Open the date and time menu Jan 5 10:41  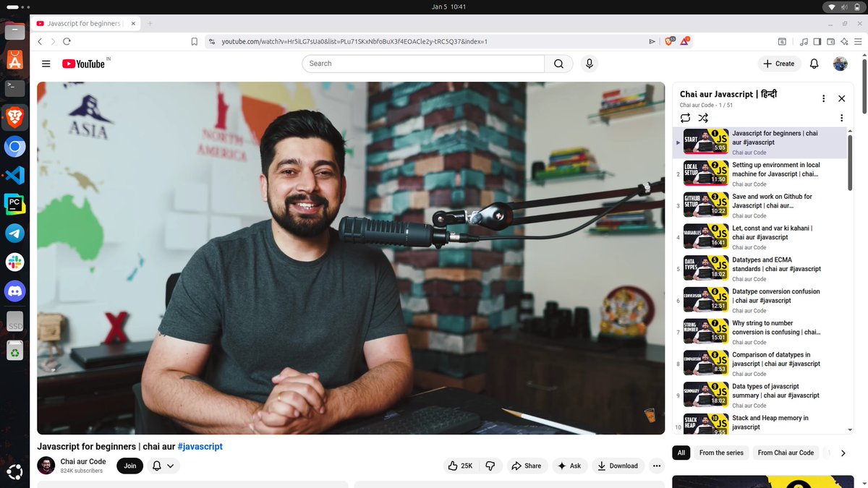[448, 7]
